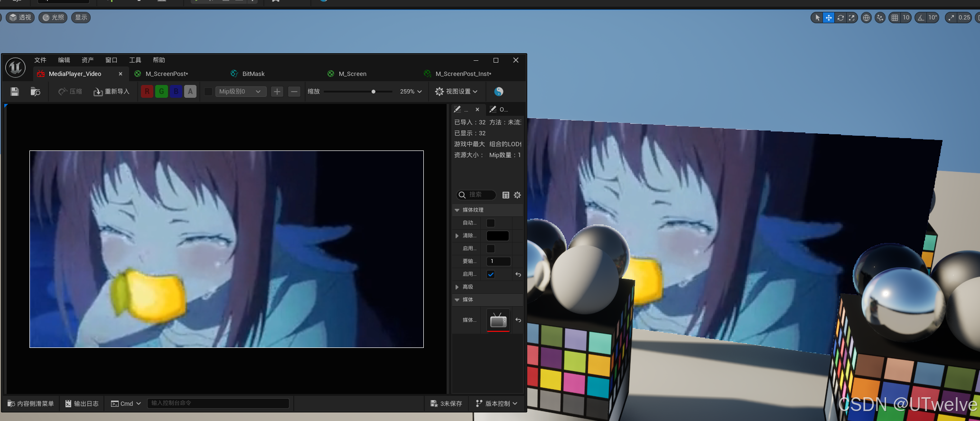The height and width of the screenshot is (421, 980).
Task: Click the media player TV thumbnail
Action: pos(498,320)
